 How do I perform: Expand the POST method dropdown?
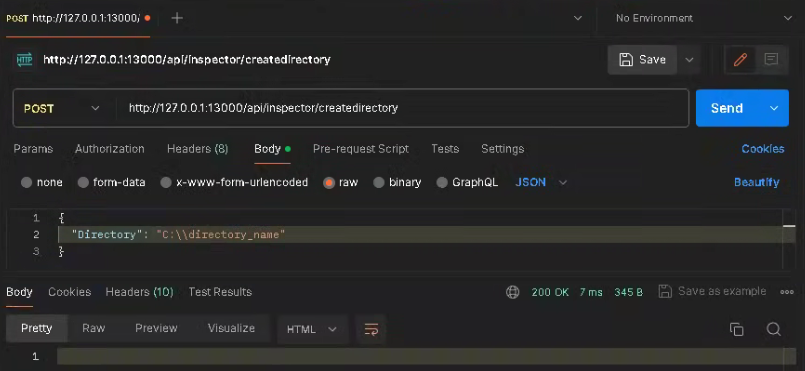pyautogui.click(x=62, y=108)
